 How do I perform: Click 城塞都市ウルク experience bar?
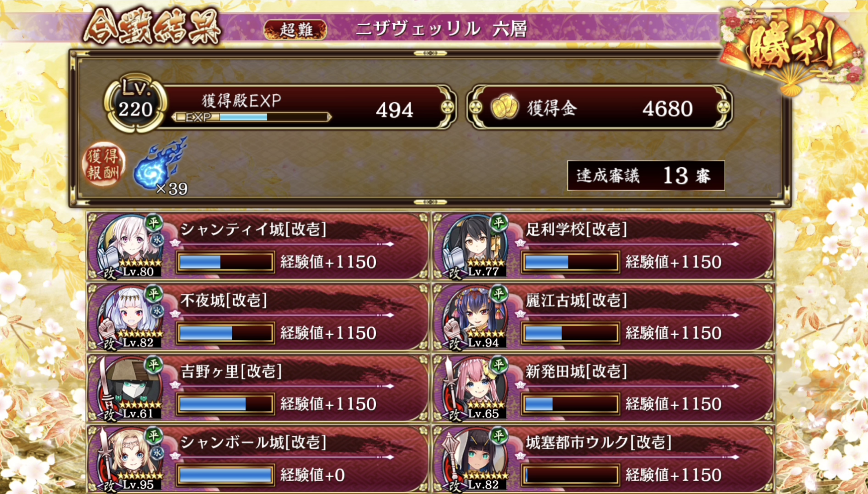coord(570,475)
